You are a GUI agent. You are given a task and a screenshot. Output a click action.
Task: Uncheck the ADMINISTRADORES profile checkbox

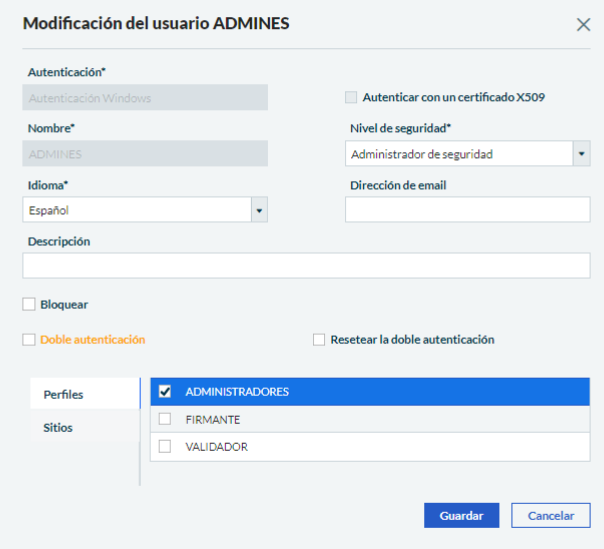(165, 391)
